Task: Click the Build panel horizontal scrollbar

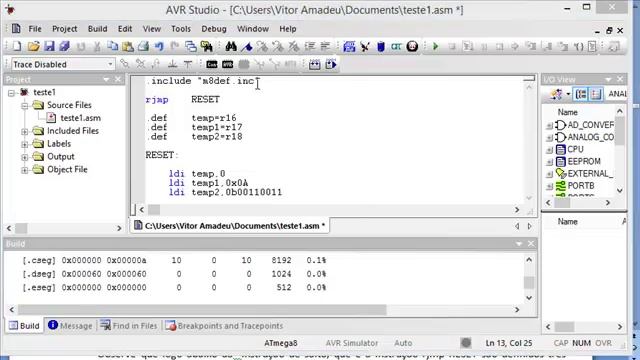Action: 202,310
